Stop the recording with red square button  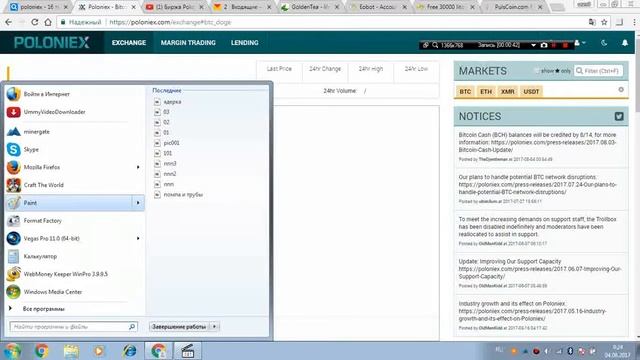[x=565, y=45]
